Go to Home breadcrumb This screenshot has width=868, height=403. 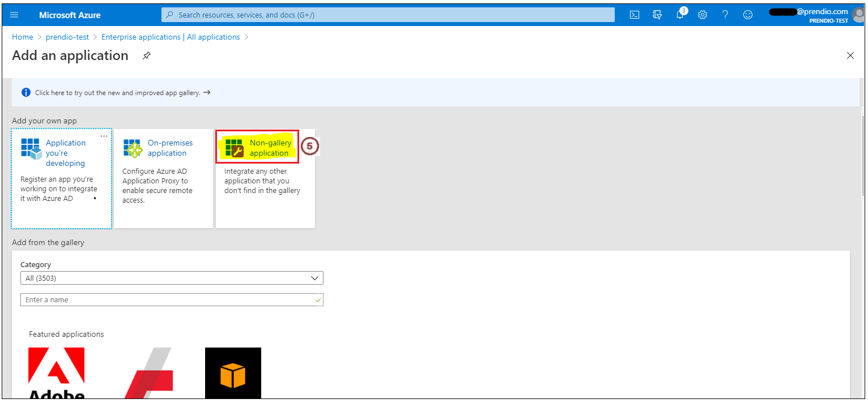pyautogui.click(x=23, y=37)
